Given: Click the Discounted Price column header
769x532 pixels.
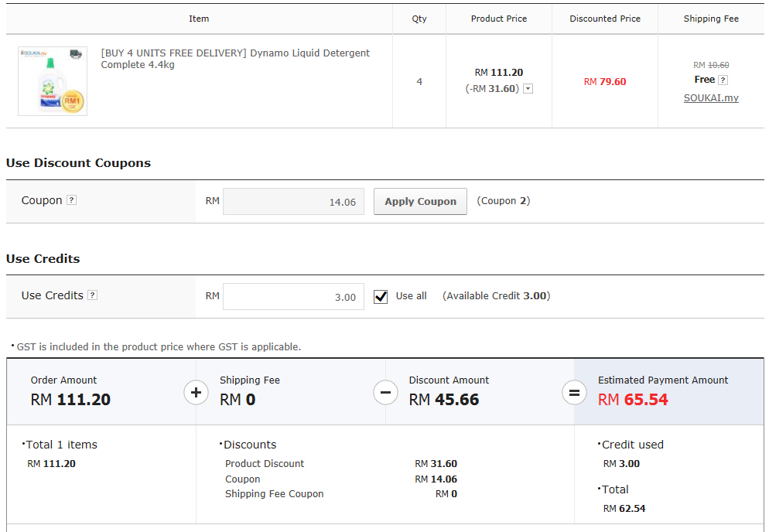Looking at the screenshot, I should (x=605, y=19).
